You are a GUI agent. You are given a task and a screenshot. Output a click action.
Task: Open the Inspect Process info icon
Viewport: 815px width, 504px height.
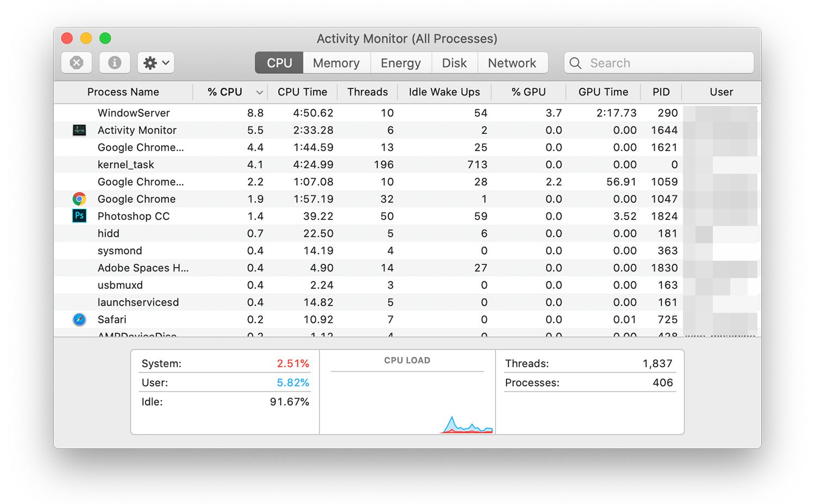(114, 62)
